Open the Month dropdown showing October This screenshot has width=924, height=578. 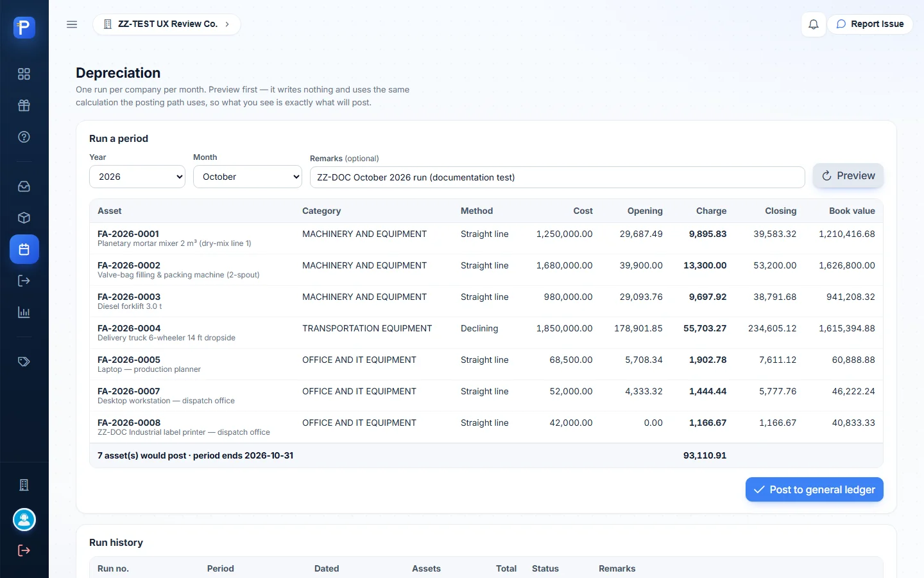248,177
